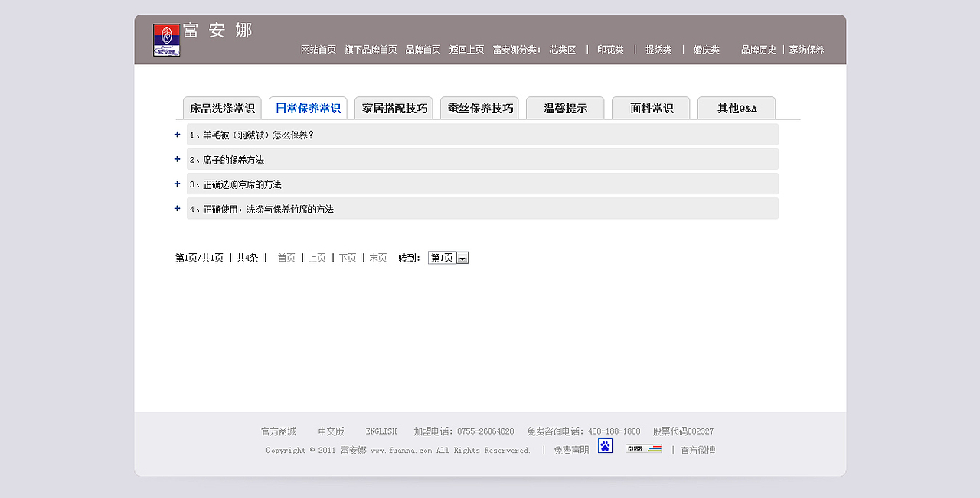Switch to 中文版 in footer
The width and height of the screenshot is (980, 498).
pos(332,431)
